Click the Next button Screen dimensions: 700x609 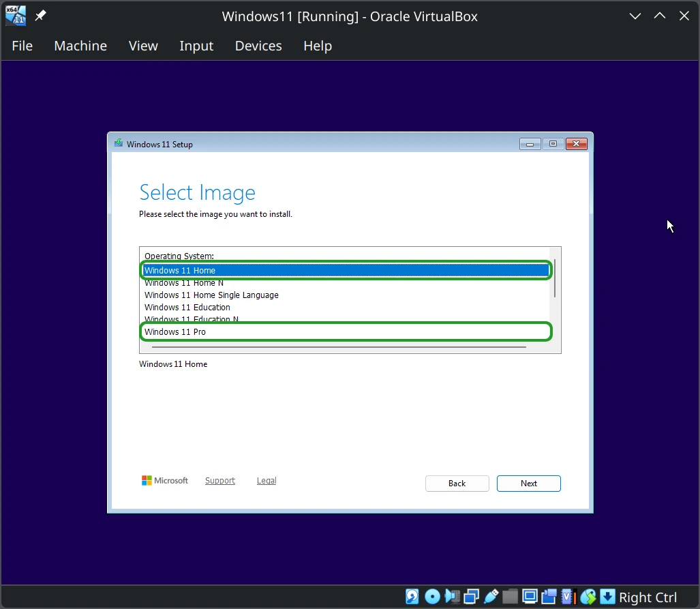(x=528, y=484)
